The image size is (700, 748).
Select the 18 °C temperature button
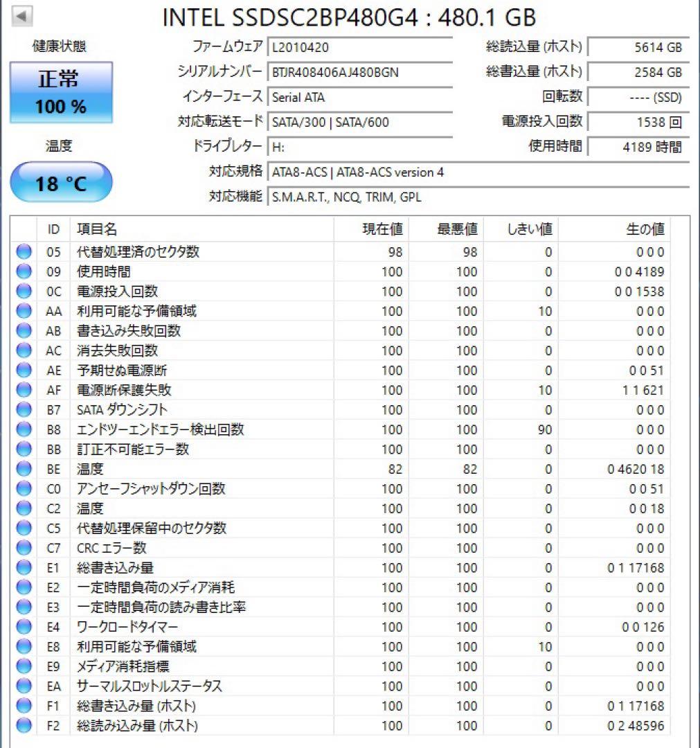coord(61,182)
